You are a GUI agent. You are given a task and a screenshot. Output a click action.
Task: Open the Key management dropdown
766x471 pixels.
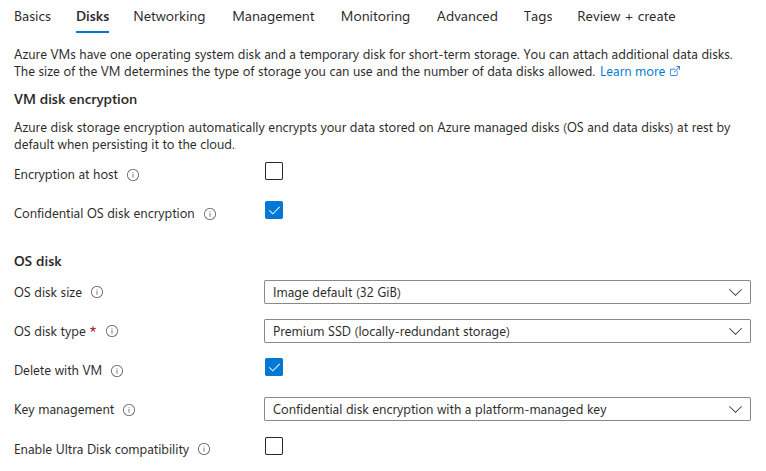506,410
